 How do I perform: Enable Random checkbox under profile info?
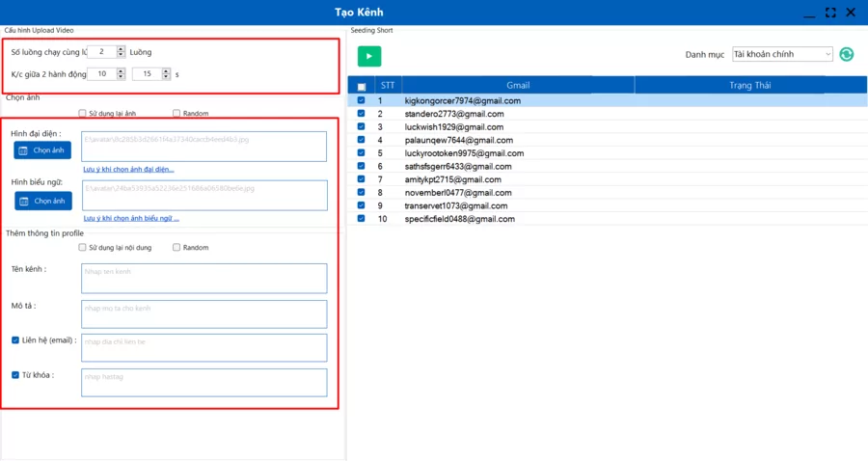pos(176,248)
